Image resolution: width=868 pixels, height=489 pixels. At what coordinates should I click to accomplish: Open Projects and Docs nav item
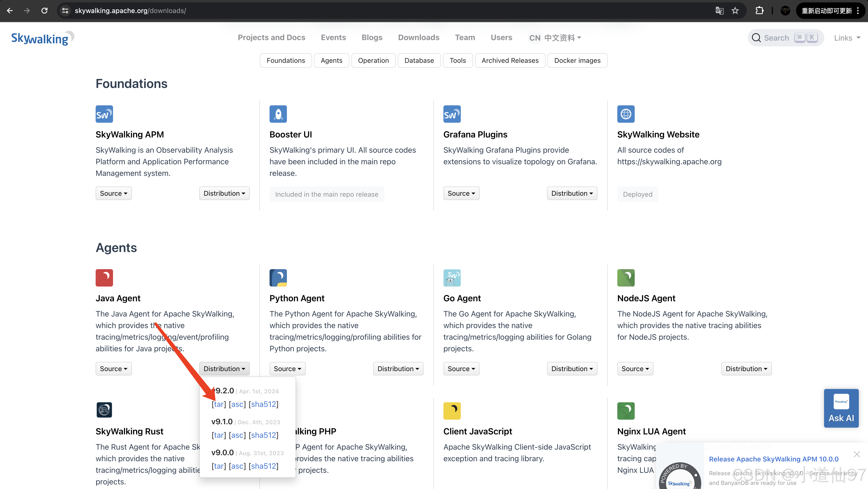point(271,37)
